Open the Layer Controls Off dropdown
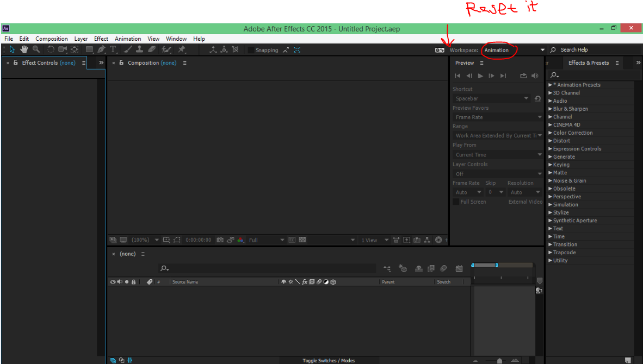 point(498,174)
